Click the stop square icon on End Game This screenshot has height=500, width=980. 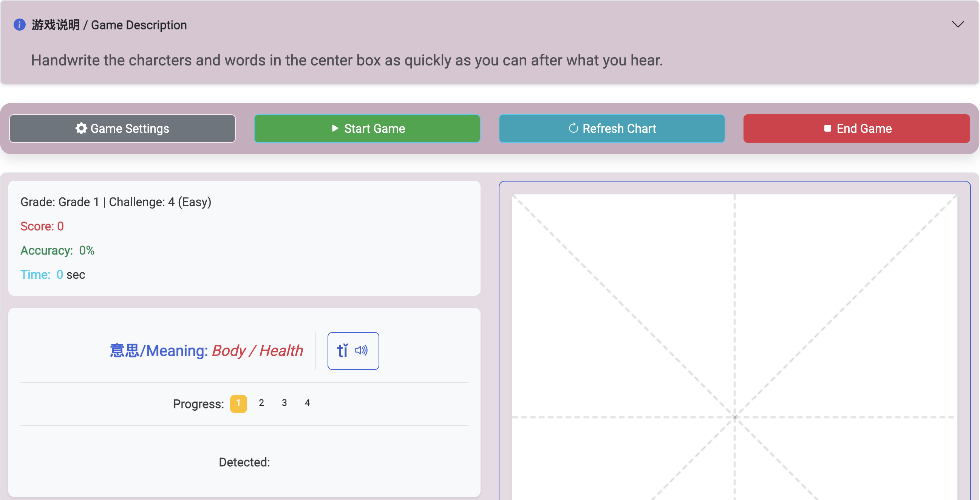(827, 128)
